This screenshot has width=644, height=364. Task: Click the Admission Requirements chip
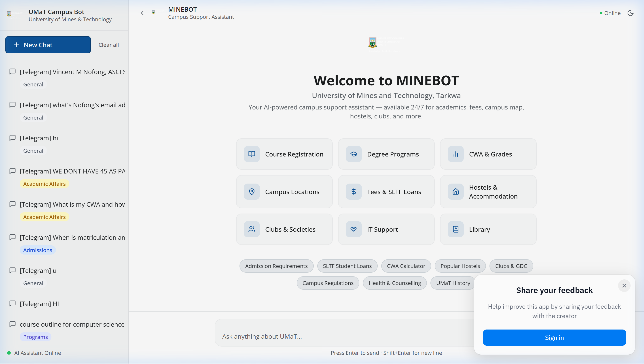click(x=276, y=266)
